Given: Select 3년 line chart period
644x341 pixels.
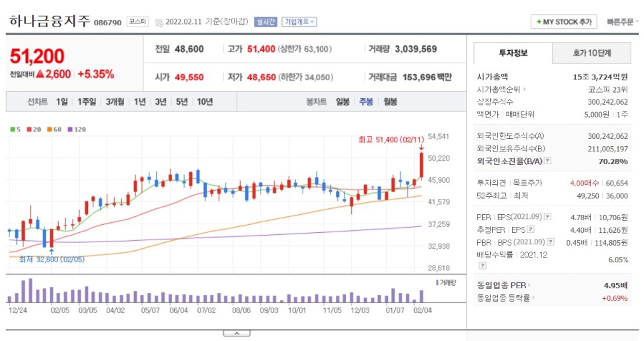Looking at the screenshot, I should click(161, 101).
